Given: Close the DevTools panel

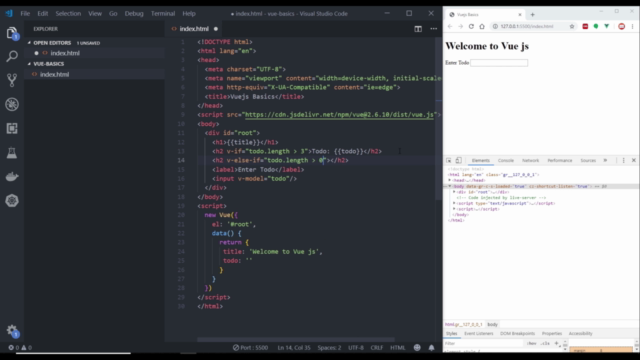Looking at the screenshot, I should pos(633,160).
